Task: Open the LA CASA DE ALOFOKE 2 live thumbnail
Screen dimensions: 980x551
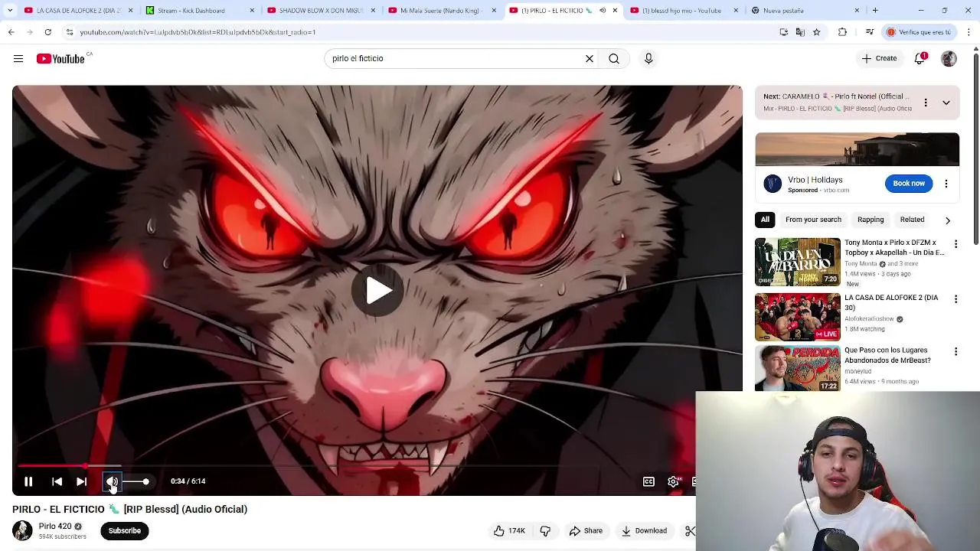Action: [798, 317]
